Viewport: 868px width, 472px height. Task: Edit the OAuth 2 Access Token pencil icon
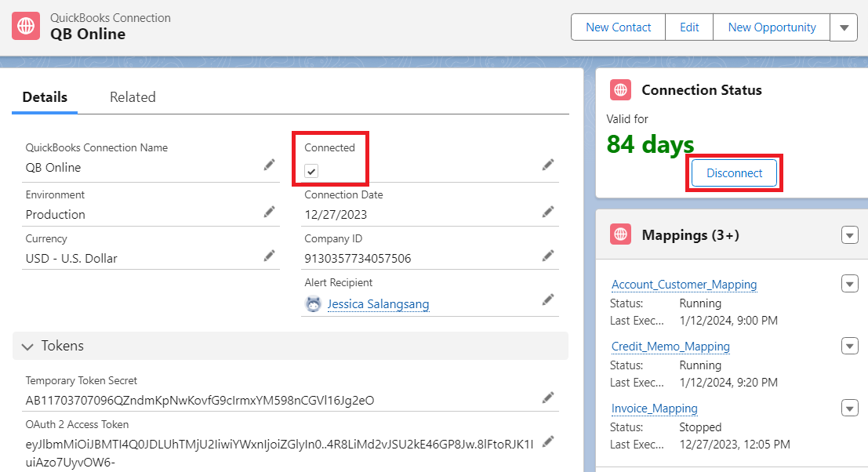548,441
